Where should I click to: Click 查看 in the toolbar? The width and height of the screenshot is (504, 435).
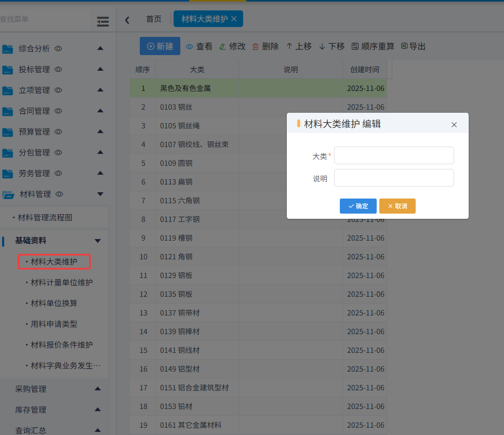(200, 47)
